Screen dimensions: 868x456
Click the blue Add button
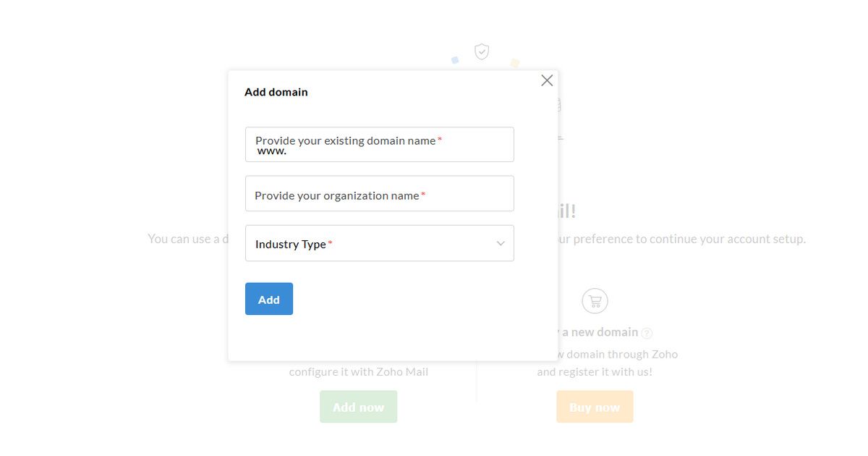tap(269, 299)
